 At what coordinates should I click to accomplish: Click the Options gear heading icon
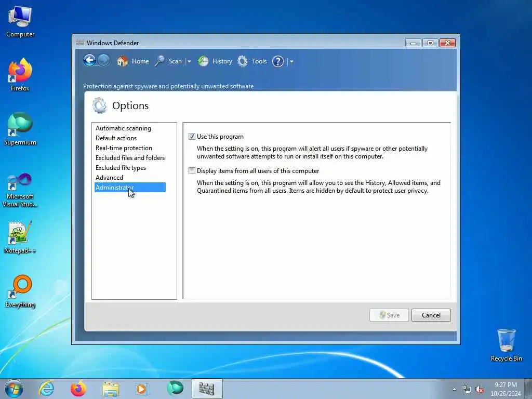point(99,105)
